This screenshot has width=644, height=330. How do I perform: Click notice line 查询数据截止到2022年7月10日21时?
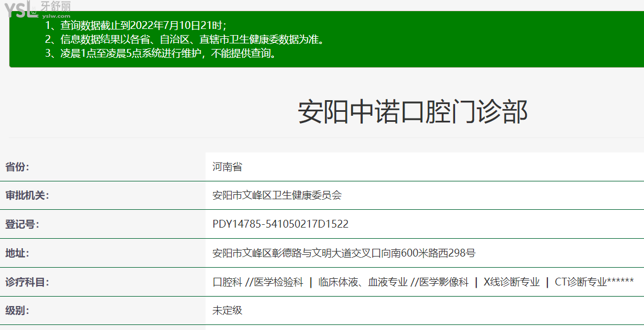coord(136,26)
